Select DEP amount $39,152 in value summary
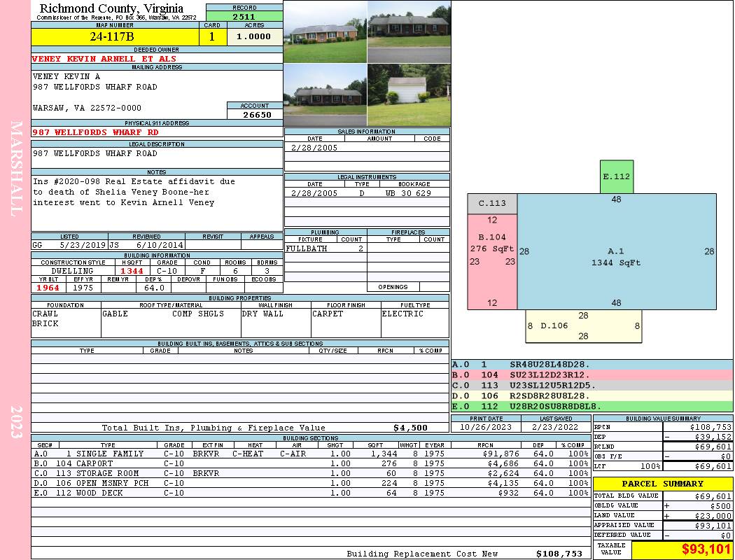Screen dimensions: 735x560 coord(713,437)
